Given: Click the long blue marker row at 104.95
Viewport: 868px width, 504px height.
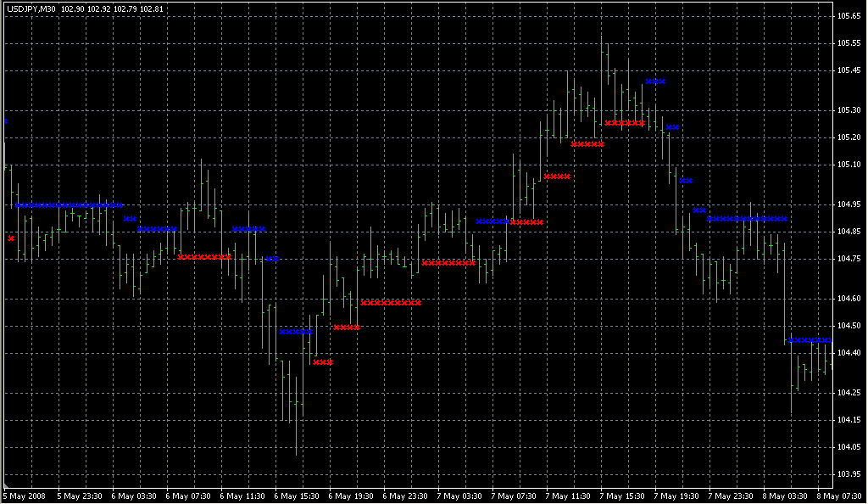Looking at the screenshot, I should click(69, 205).
